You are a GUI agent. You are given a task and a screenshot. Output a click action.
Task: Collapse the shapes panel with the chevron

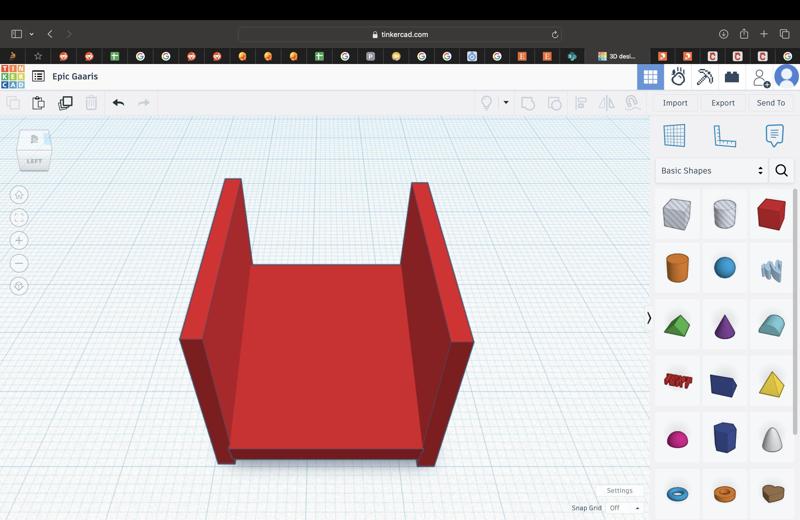[649, 318]
